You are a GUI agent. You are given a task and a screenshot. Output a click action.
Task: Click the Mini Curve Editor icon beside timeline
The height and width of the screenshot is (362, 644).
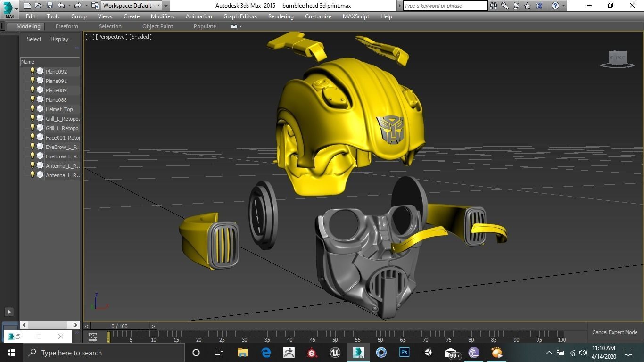pos(93,337)
